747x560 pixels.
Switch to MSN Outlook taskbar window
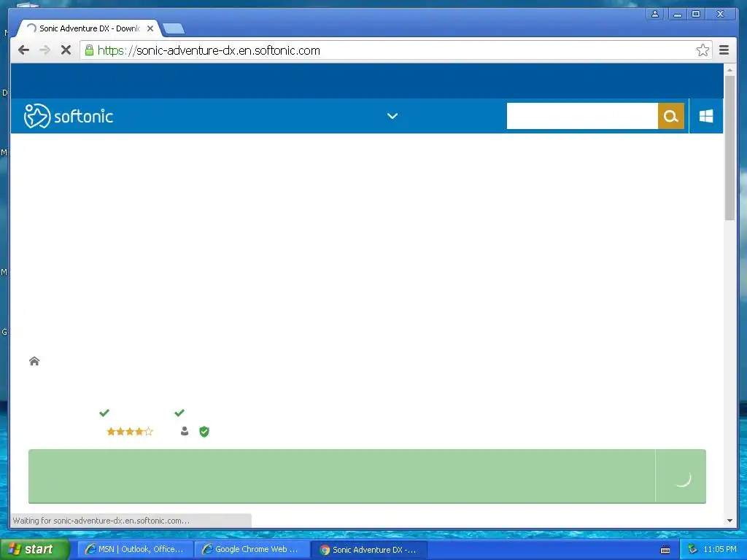(135, 550)
